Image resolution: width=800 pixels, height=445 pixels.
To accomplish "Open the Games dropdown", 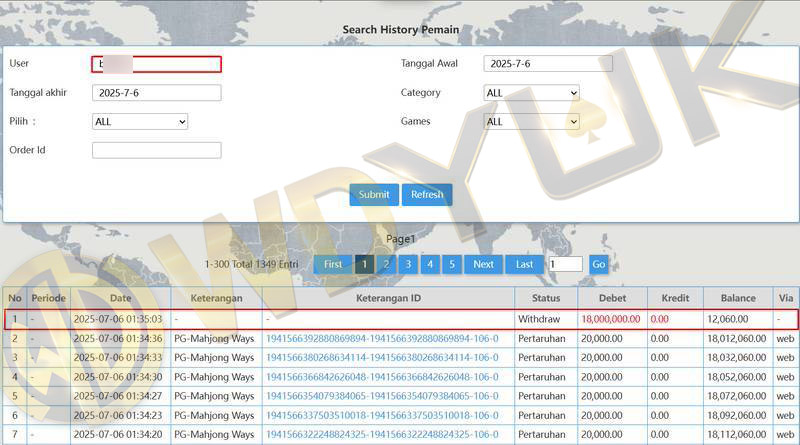I will point(531,121).
